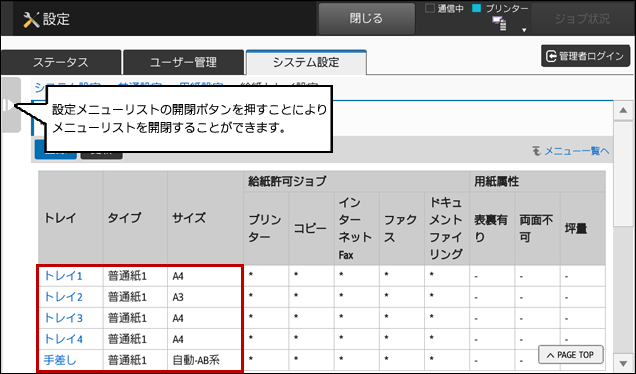Click the 両面不可 column header

tap(537, 228)
